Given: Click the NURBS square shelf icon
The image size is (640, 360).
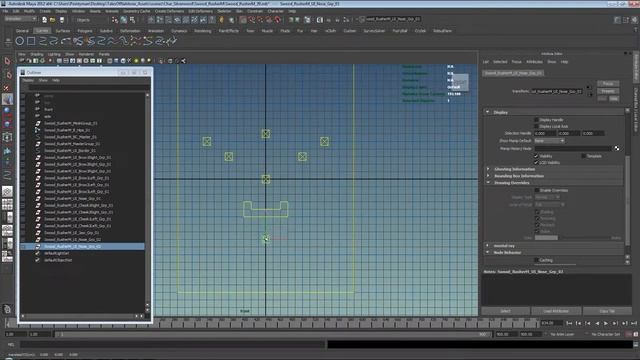Looking at the screenshot, I should (x=31, y=41).
